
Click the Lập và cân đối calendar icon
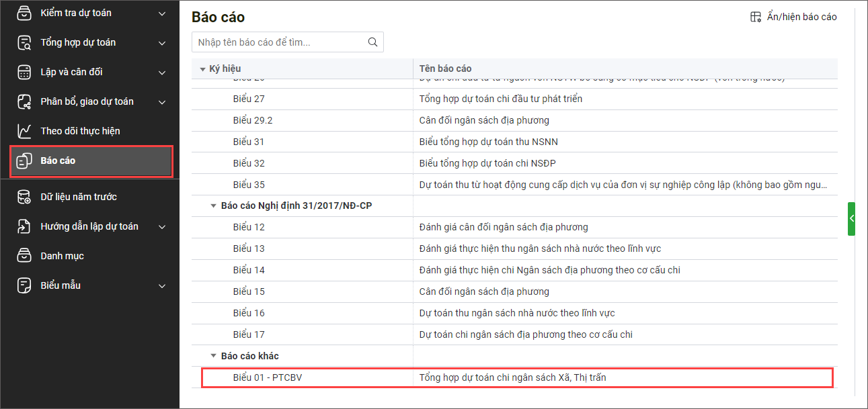click(x=24, y=72)
